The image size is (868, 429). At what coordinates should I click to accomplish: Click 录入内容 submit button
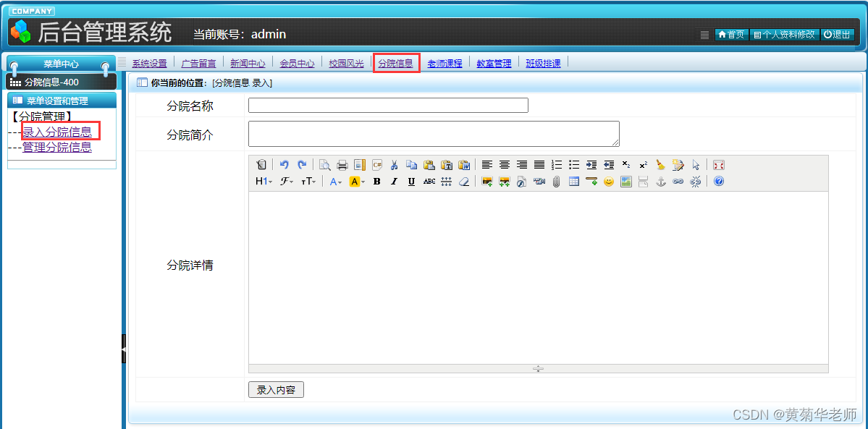click(x=277, y=390)
